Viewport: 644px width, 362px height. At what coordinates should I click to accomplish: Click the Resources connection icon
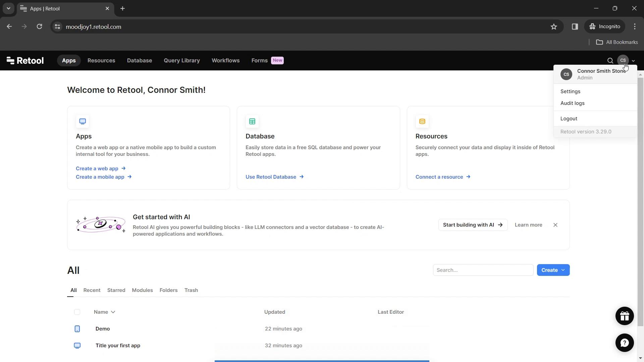coord(422,121)
